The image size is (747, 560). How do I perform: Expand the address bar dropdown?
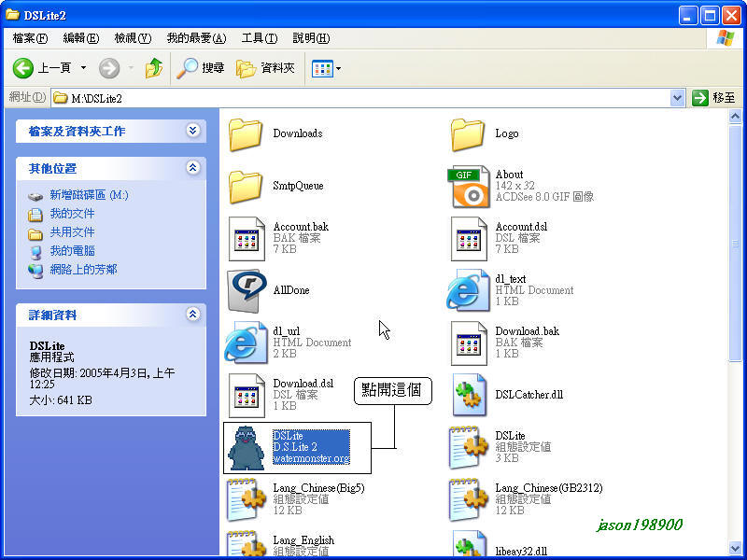coord(677,99)
